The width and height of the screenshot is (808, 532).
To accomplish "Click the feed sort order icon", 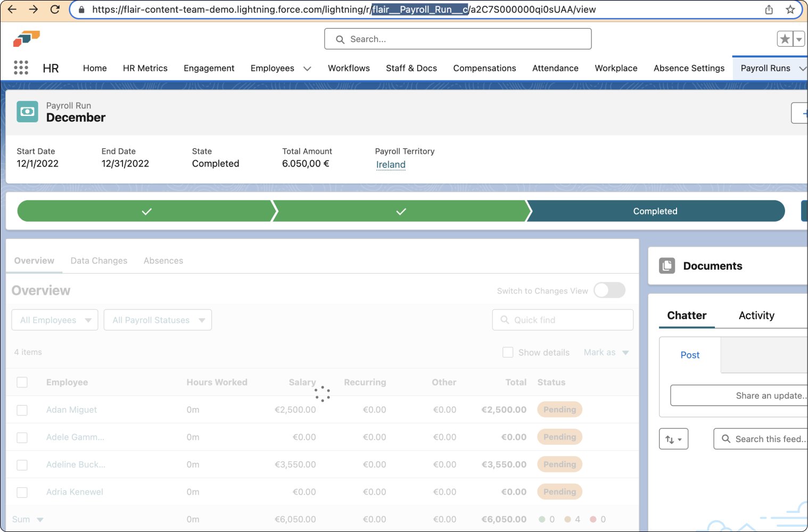I will tap(673, 438).
